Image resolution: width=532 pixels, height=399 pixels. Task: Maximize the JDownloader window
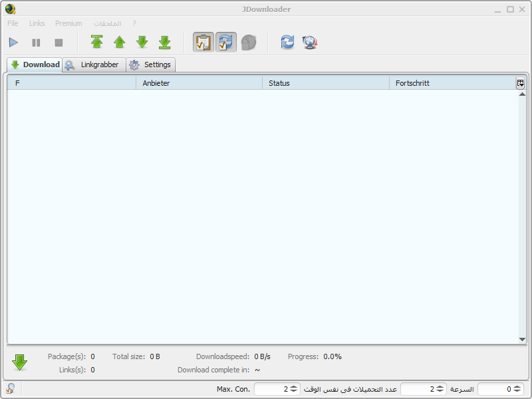click(510, 9)
